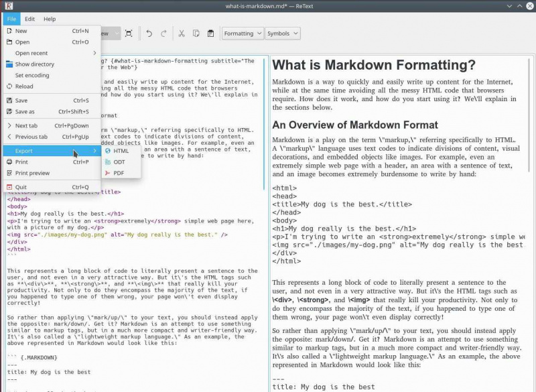Click the Cut scissors icon
Screen dimensions: 536x392
coord(182,33)
